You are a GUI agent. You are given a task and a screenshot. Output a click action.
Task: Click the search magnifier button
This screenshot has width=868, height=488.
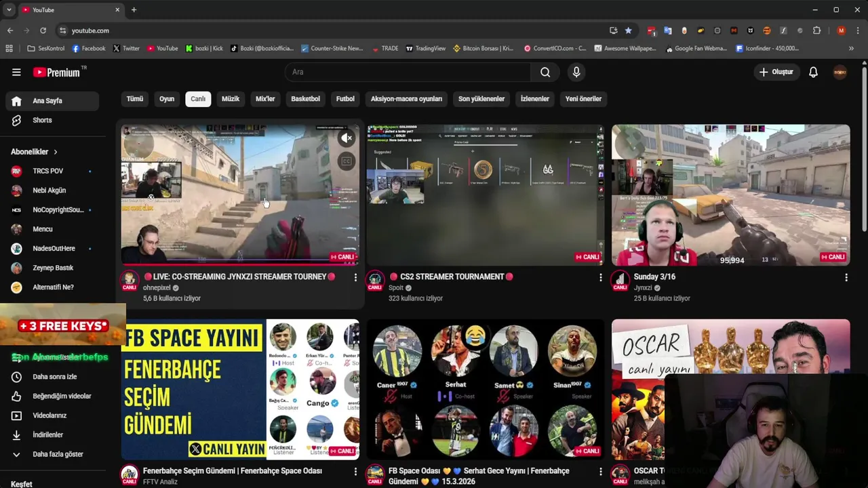tap(545, 72)
